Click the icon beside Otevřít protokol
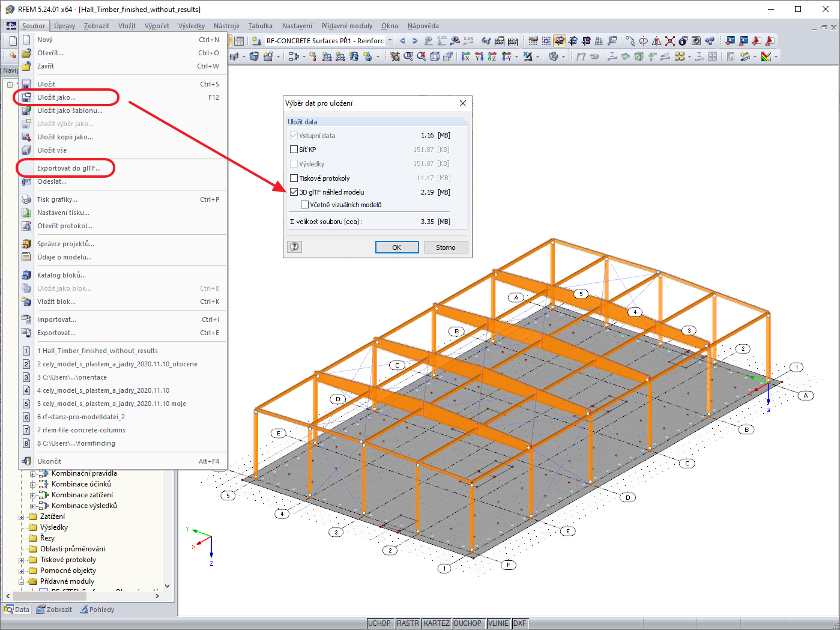The image size is (840, 630). coord(26,226)
